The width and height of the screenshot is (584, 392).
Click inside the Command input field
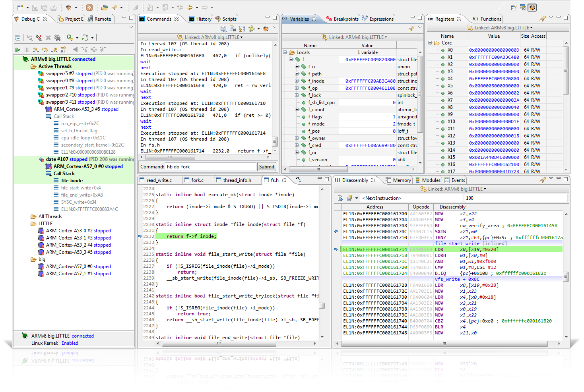(x=211, y=166)
